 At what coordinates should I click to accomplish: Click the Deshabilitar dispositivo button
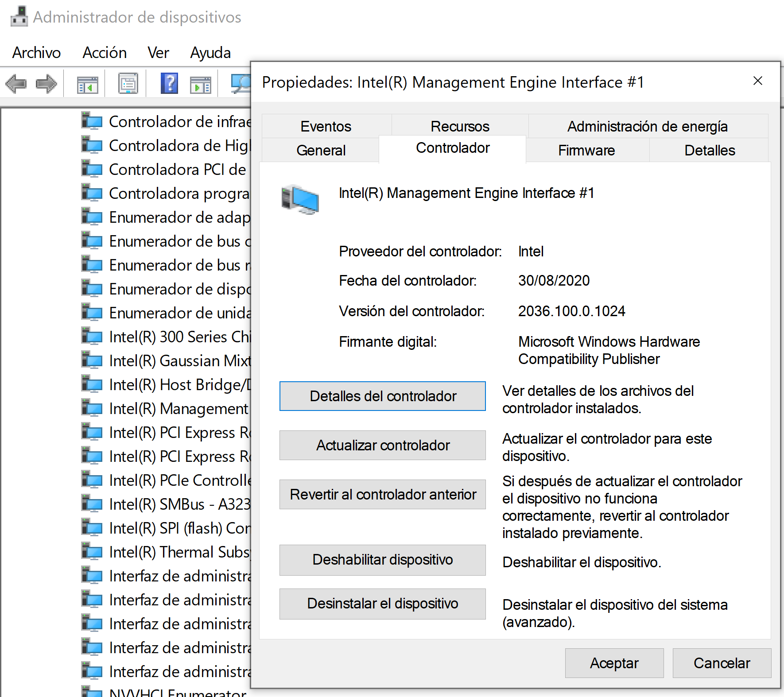[383, 560]
